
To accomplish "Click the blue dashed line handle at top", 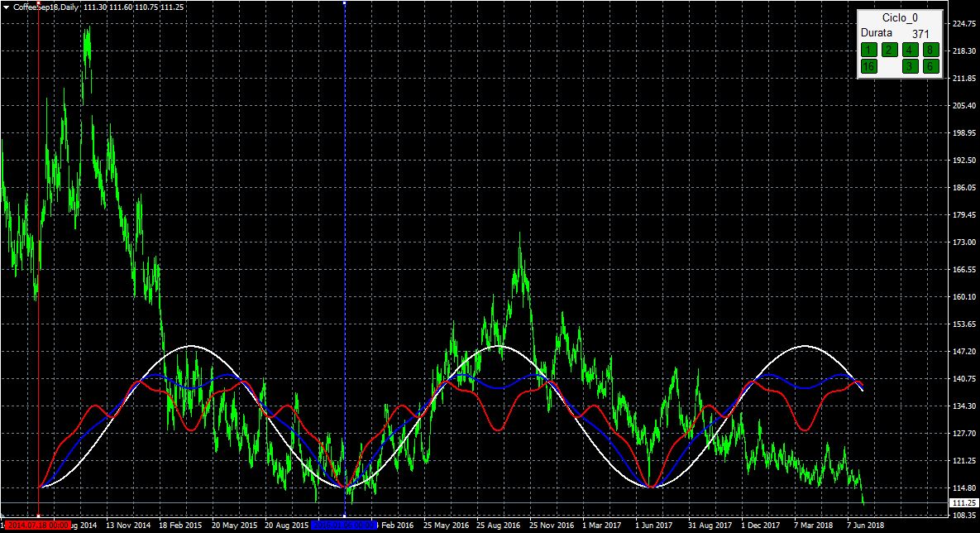I will pyautogui.click(x=344, y=2).
